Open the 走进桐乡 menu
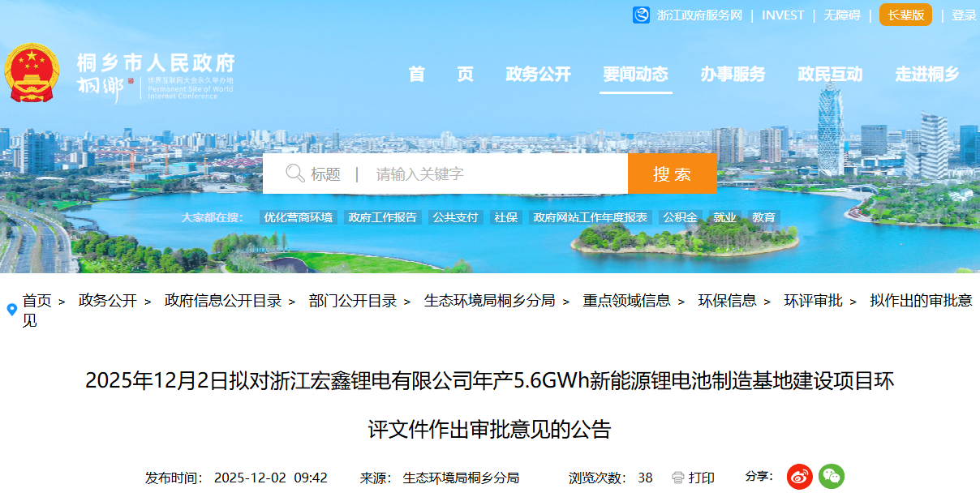 (926, 74)
